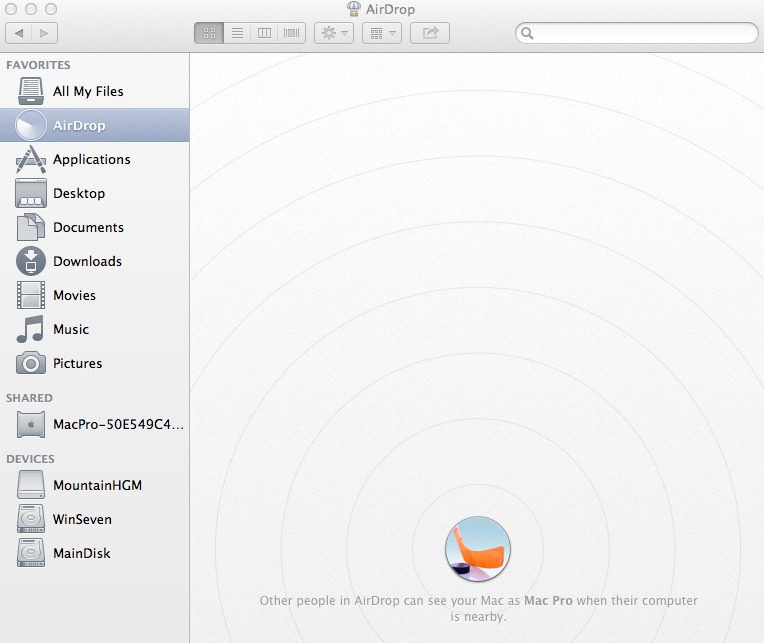Open the WinSeven disk icon
Viewport: 764px width, 643px height.
31,519
